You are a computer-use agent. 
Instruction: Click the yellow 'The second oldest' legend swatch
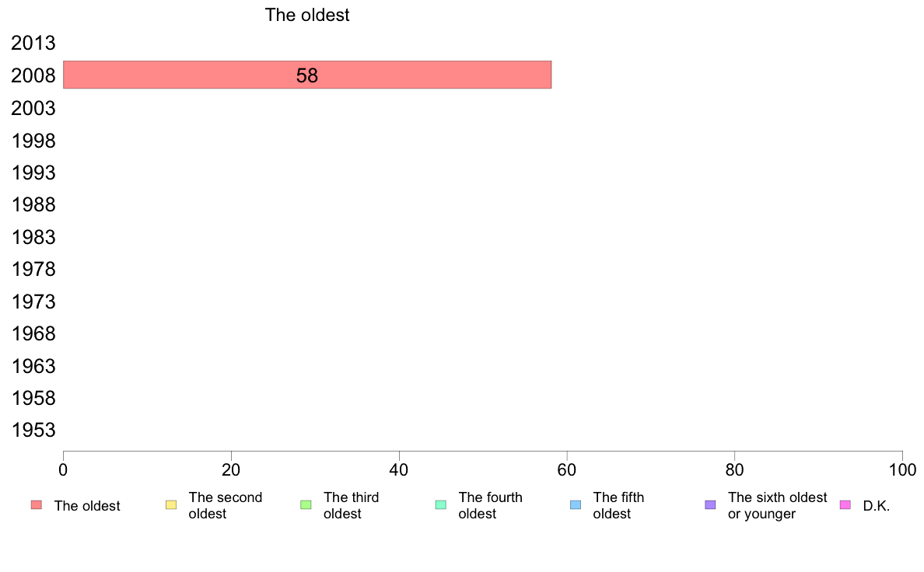(171, 505)
